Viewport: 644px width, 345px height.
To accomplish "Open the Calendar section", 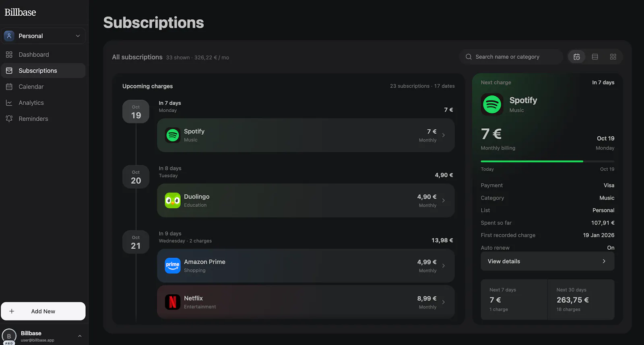I will [x=43, y=87].
